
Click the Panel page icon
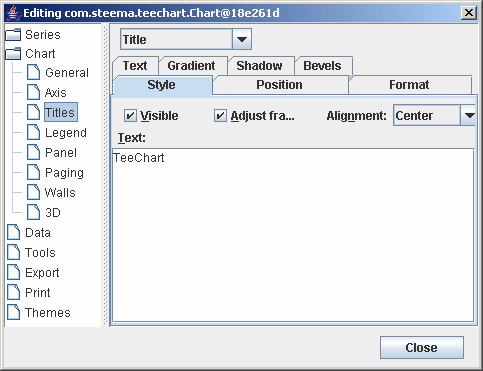tap(33, 152)
